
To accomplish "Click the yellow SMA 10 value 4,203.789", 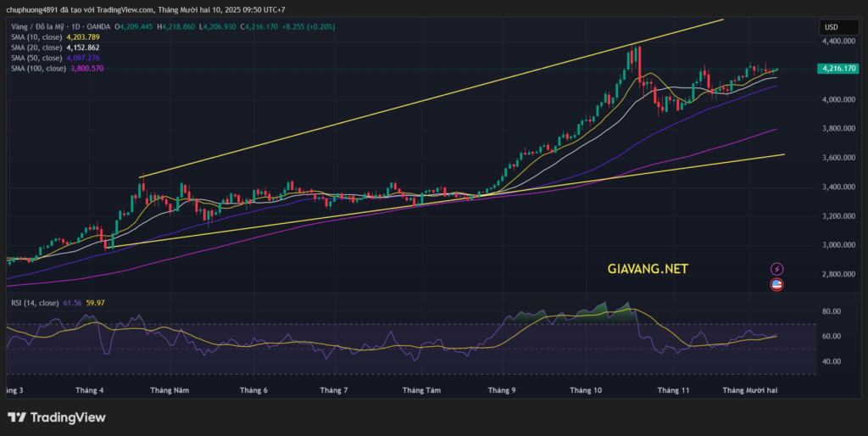I will [85, 37].
